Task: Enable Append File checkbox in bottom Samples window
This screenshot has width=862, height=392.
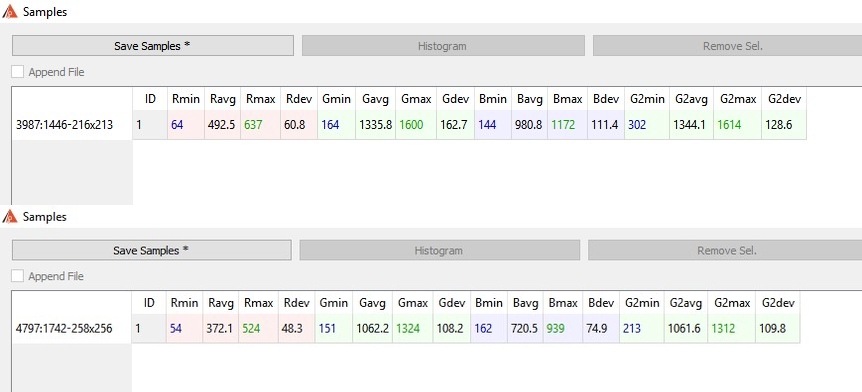Action: click(x=18, y=276)
